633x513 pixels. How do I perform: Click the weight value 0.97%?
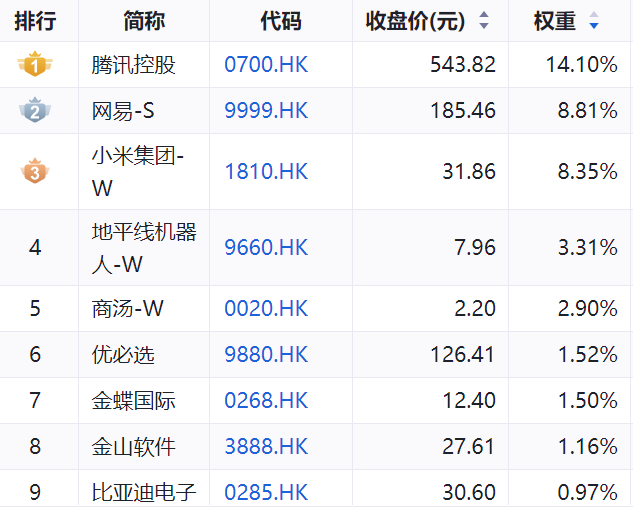click(588, 492)
